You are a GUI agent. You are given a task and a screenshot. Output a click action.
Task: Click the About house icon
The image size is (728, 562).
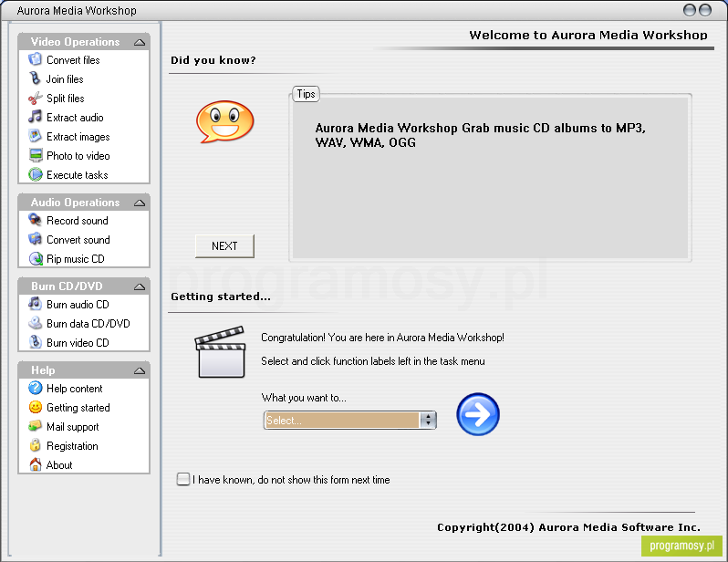pyautogui.click(x=36, y=464)
